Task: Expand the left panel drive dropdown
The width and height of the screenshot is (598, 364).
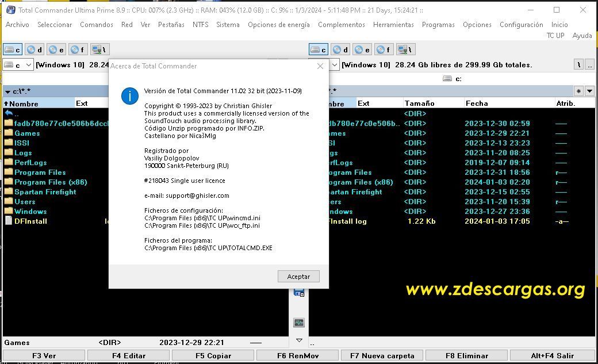Action: coord(29,65)
